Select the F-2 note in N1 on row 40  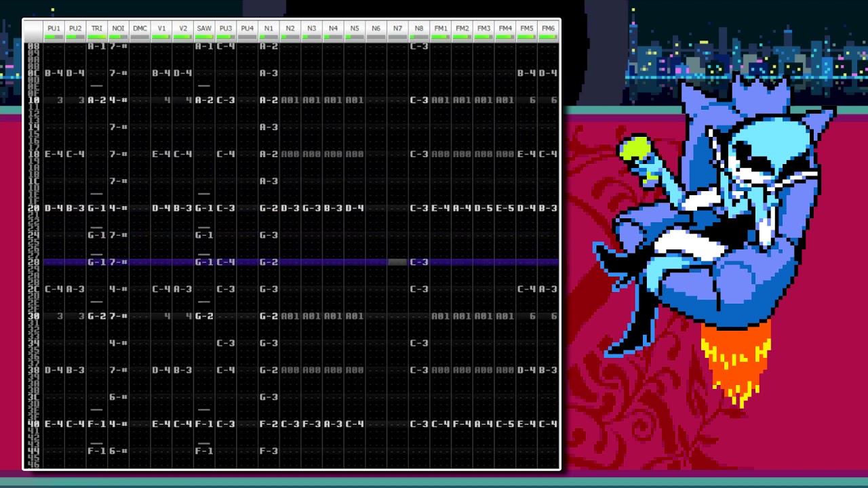269,424
